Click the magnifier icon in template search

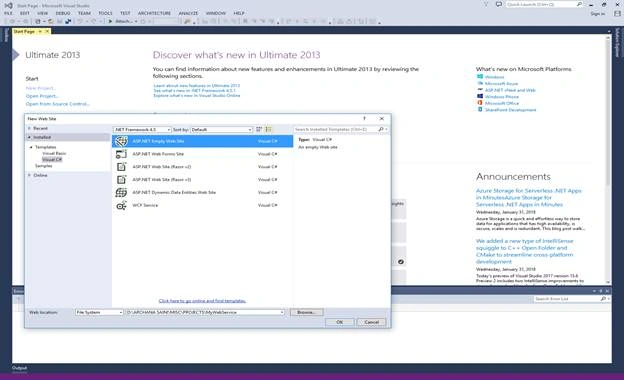pyautogui.click(x=381, y=129)
